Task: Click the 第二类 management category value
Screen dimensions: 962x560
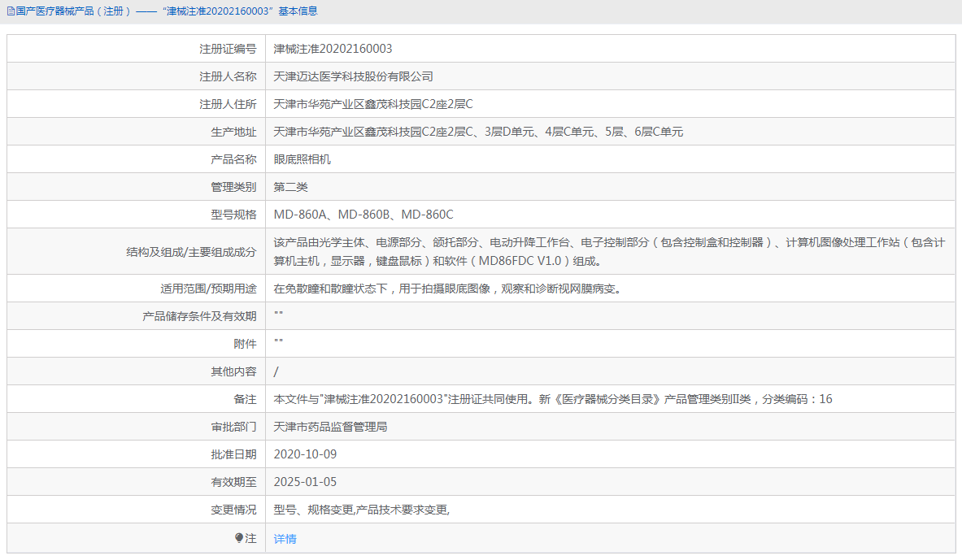Action: point(290,187)
